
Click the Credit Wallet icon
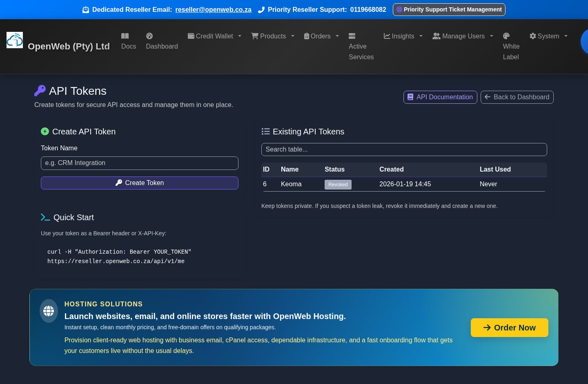[x=191, y=36]
